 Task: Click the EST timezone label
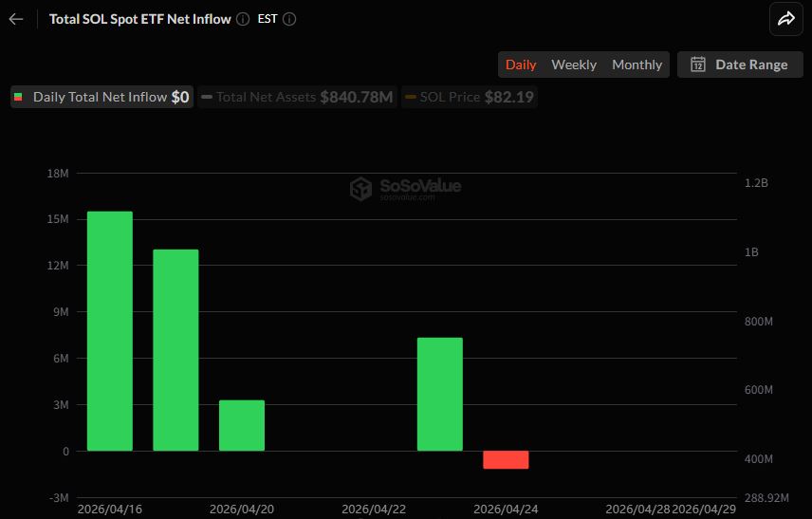coord(268,19)
